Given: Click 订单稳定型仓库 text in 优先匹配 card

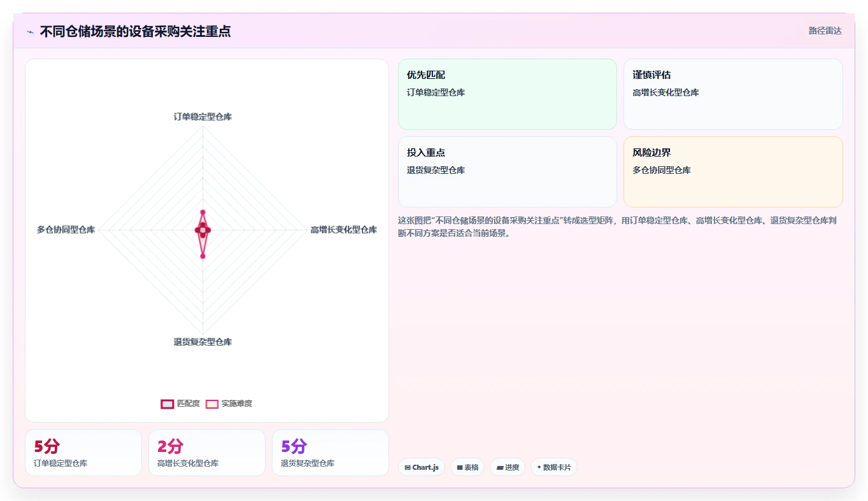Looking at the screenshot, I should tap(436, 93).
